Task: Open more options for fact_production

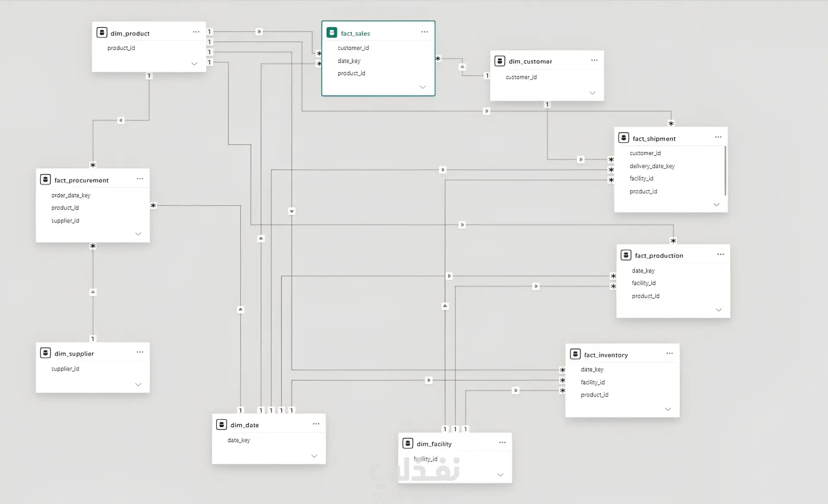Action: (x=721, y=254)
